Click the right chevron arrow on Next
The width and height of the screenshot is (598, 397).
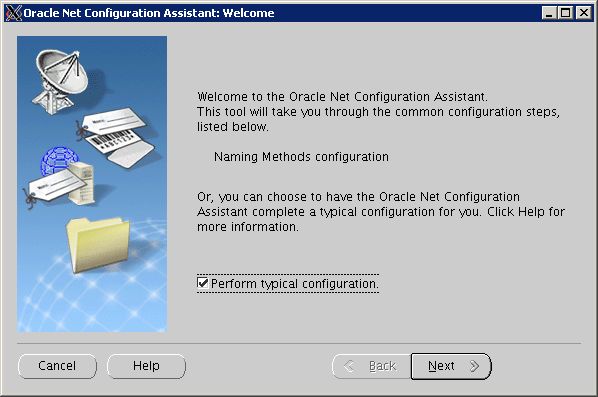(474, 366)
